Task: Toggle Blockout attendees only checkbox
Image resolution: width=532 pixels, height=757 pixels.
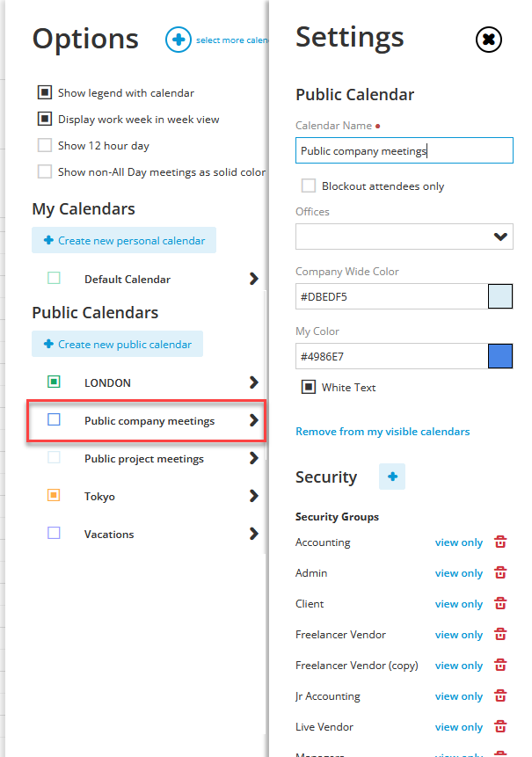Action: pyautogui.click(x=309, y=186)
